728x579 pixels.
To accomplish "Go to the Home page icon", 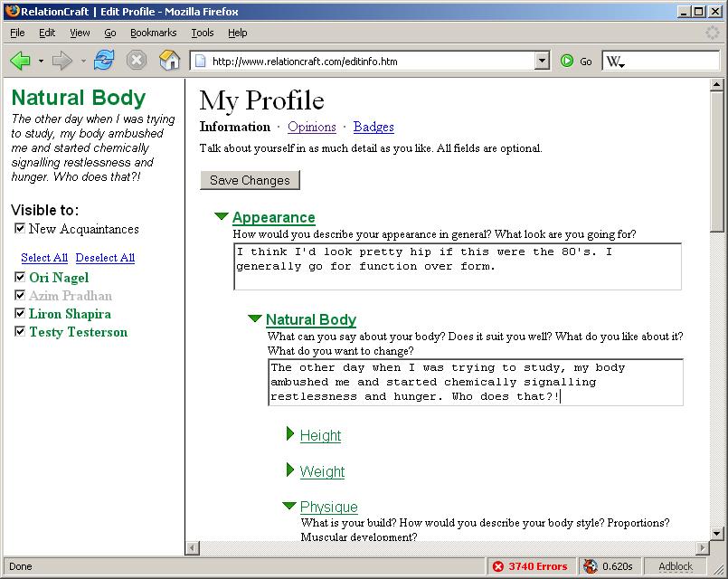I will 169,61.
